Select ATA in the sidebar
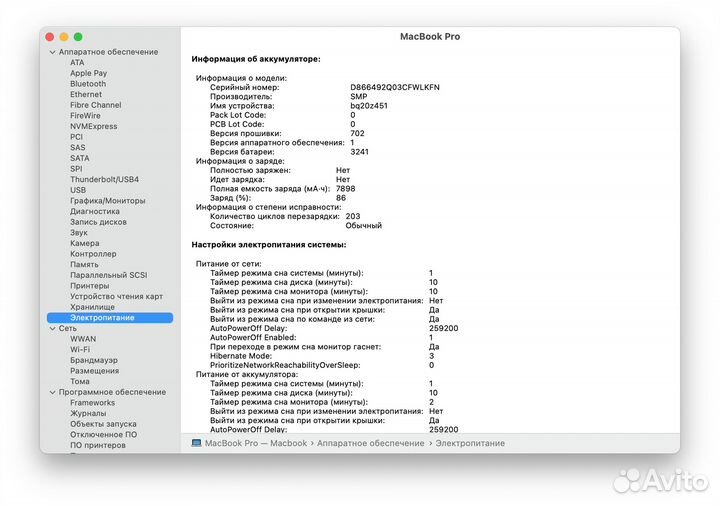Screen dimensions: 720x506 pos(77,62)
